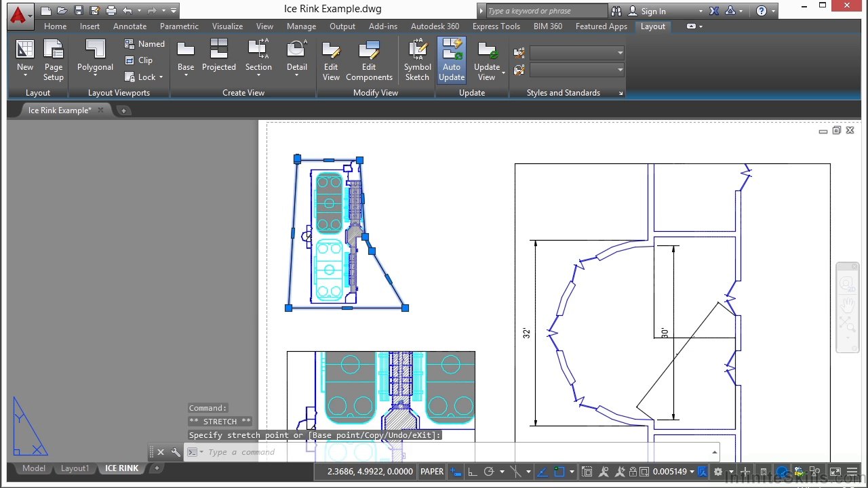This screenshot has height=488, width=868.
Task: Open the Home ribbon tab
Action: (x=56, y=26)
